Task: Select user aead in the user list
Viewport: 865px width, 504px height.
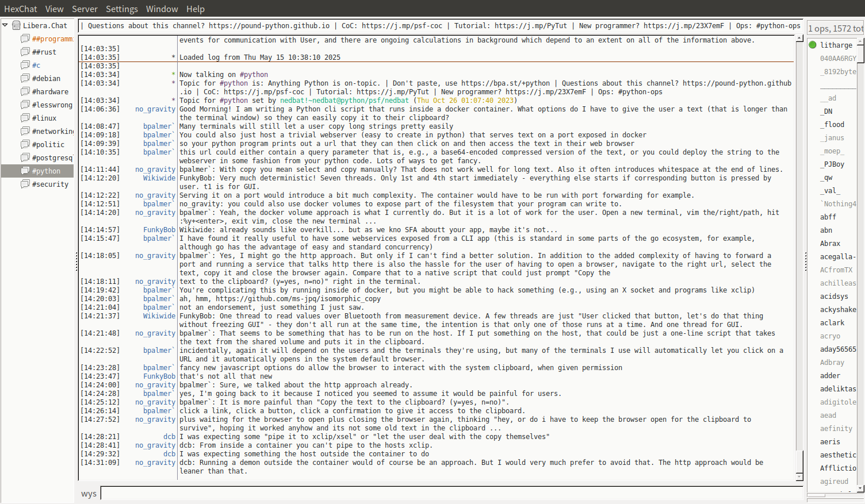Action: [828, 415]
